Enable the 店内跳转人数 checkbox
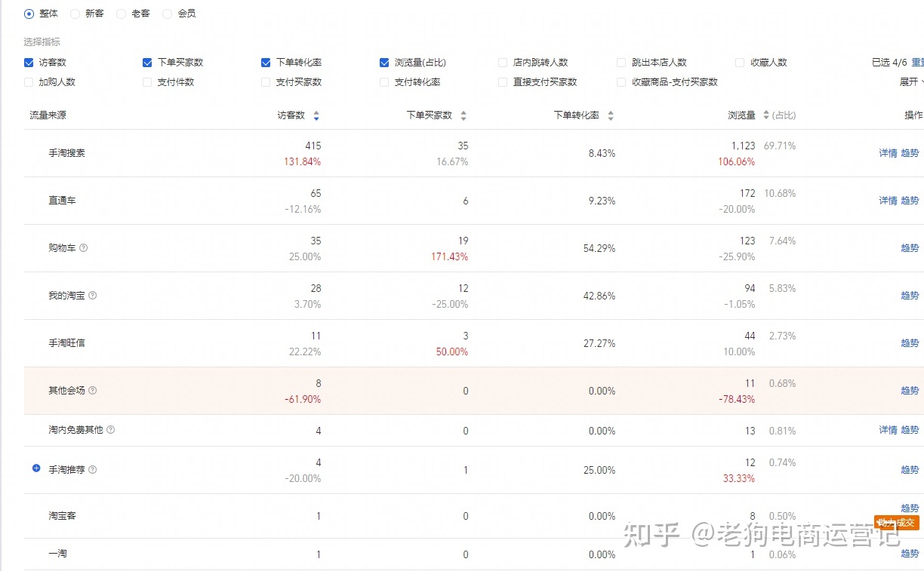924x571 pixels. 503,63
